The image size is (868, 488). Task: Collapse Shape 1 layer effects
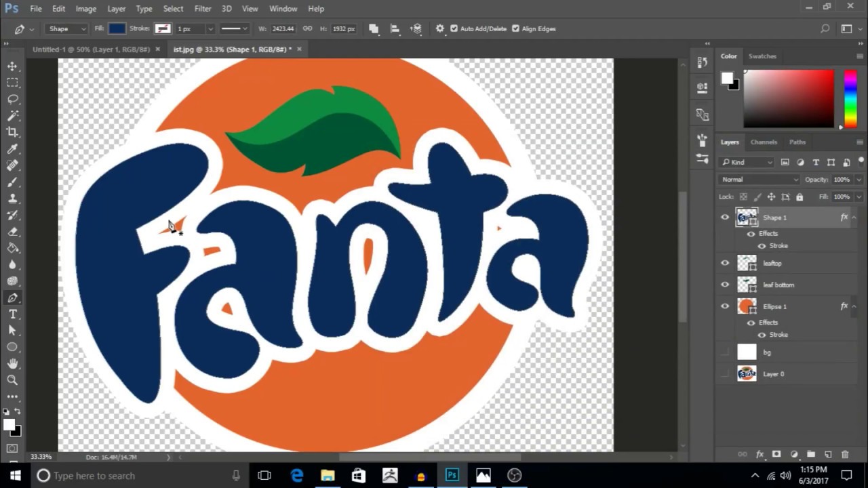coord(854,218)
